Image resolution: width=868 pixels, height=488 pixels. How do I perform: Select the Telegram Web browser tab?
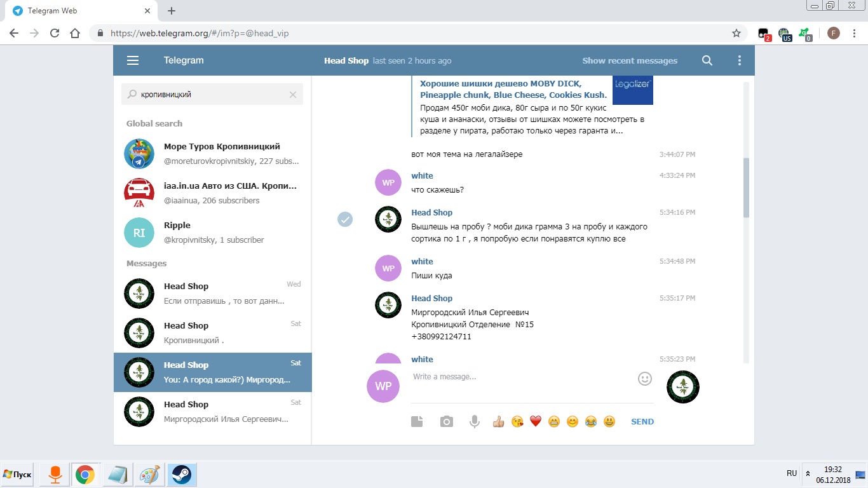(83, 11)
